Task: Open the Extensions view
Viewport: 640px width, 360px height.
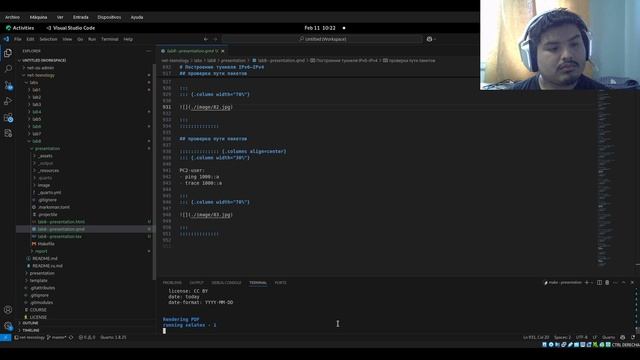Action: [x=8, y=118]
